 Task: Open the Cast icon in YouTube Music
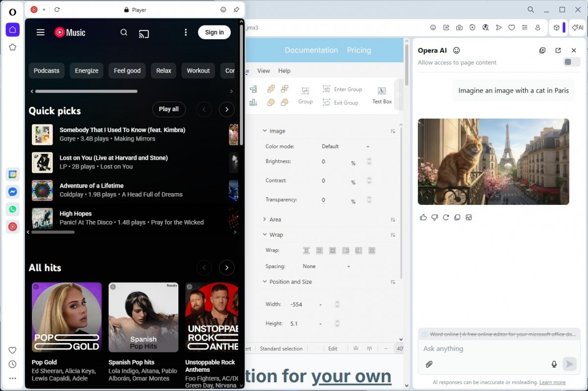[144, 33]
